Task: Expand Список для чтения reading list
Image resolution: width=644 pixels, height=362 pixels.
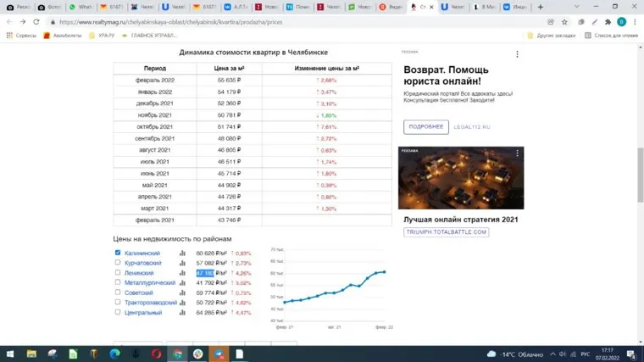Action: tap(613, 36)
